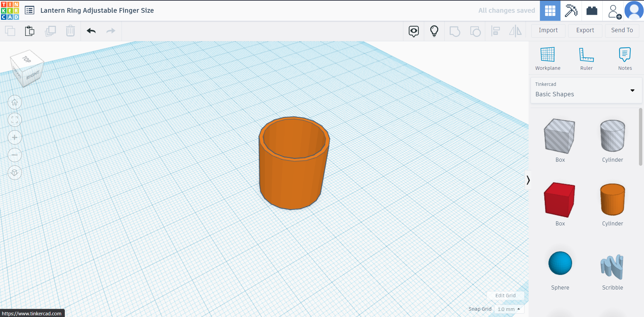
Task: Open the Tinkercad logo home
Action: [x=10, y=10]
